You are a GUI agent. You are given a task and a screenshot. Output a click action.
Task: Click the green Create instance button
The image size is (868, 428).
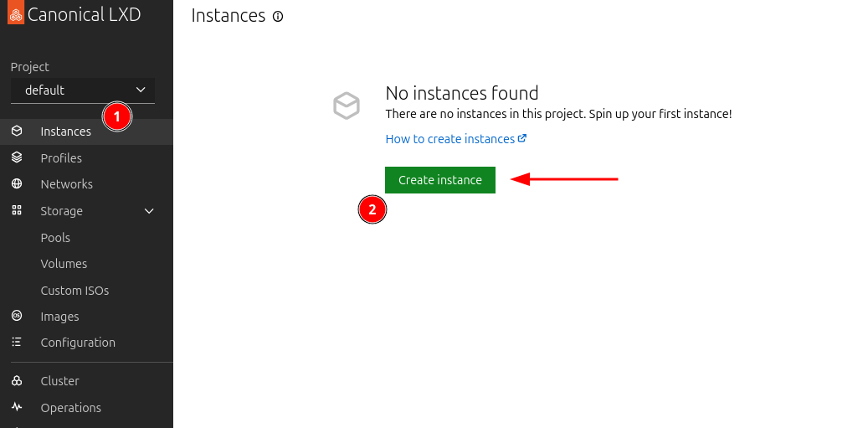440,180
